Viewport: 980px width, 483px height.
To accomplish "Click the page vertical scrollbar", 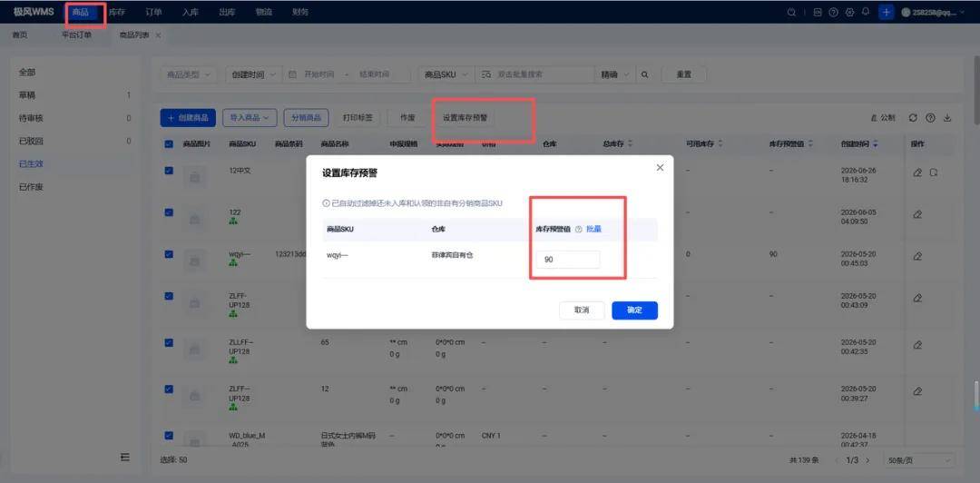I will [976, 90].
